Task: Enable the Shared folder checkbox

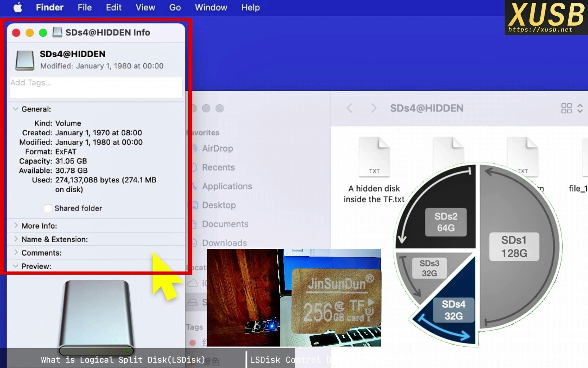Action: [x=48, y=208]
